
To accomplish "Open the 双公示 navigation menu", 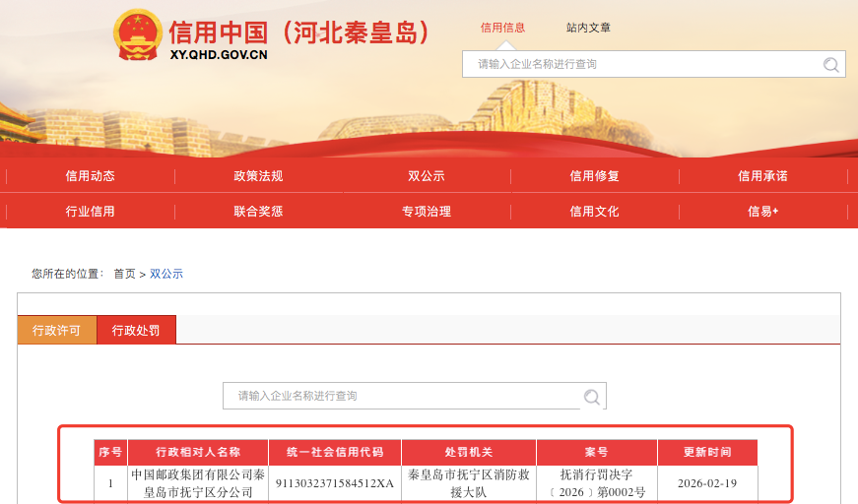I will coord(427,176).
